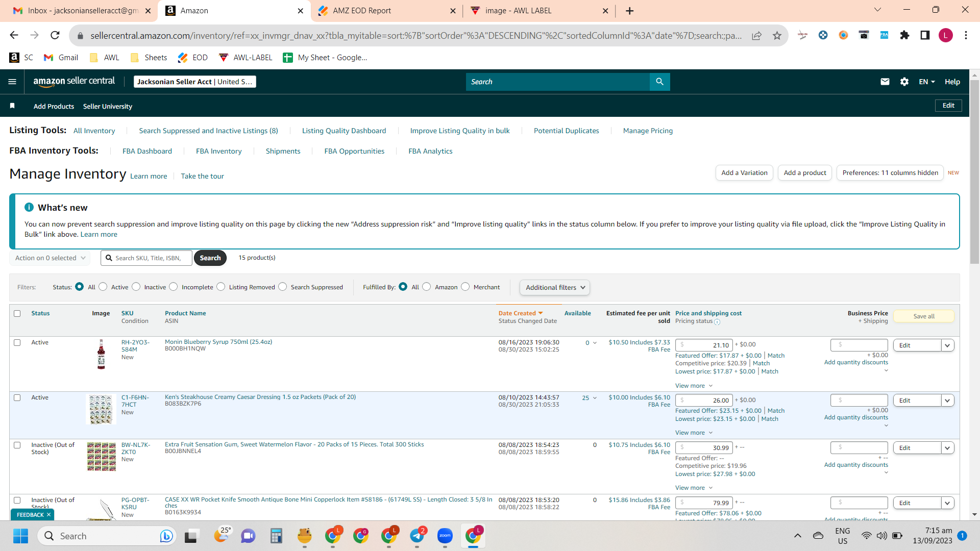Select the Extra Fruit Sensation Gum checkbox

click(x=17, y=445)
